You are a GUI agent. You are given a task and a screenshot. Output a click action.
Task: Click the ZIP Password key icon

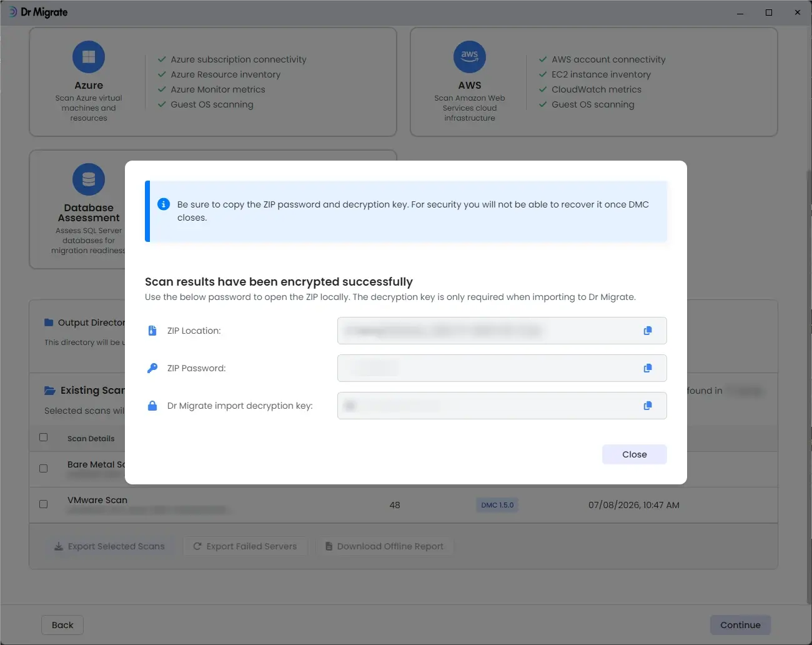click(x=152, y=368)
